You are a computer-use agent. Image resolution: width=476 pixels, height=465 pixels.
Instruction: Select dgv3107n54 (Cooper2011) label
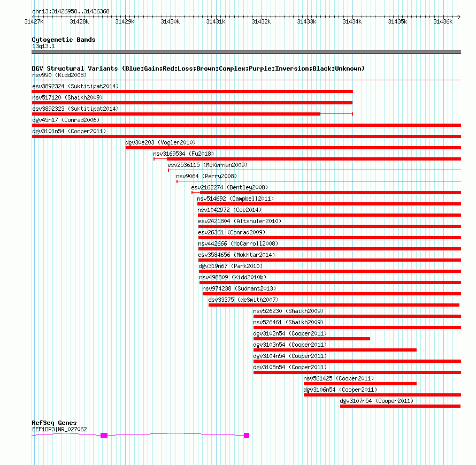pyautogui.click(x=377, y=401)
